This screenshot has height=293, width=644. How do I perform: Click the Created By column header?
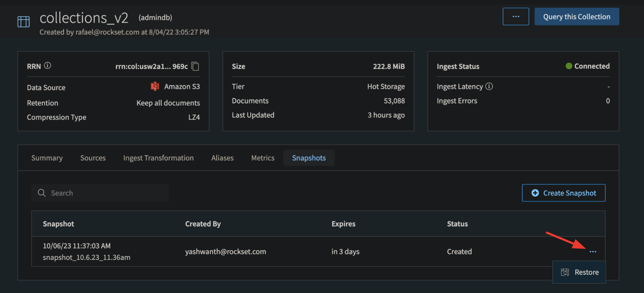point(203,224)
